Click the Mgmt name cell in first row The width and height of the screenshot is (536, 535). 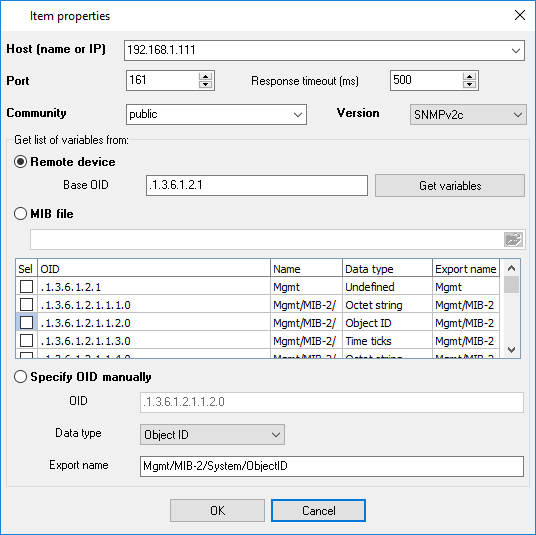click(306, 287)
